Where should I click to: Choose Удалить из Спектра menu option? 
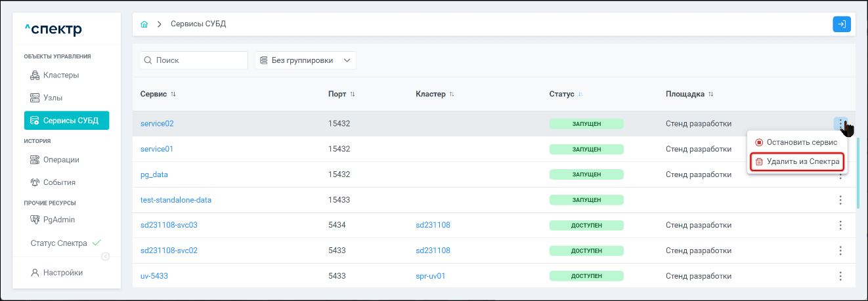797,162
